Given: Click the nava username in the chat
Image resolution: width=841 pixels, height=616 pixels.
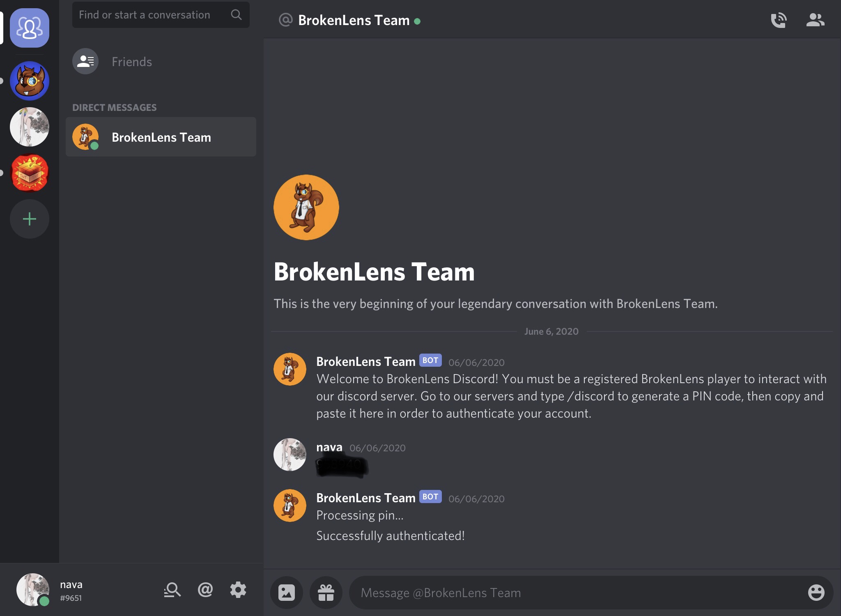Looking at the screenshot, I should [329, 447].
